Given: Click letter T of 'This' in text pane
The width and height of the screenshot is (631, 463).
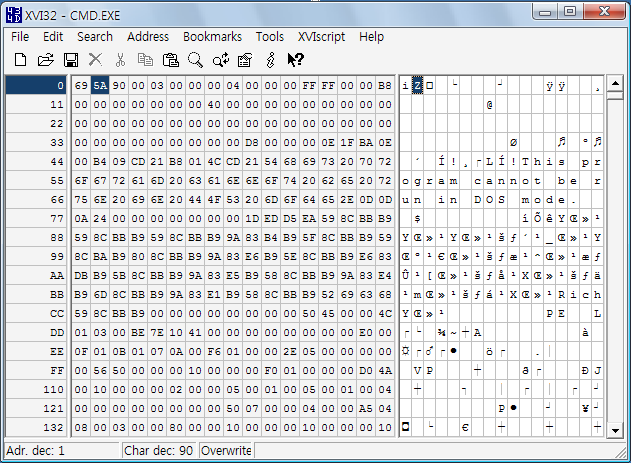Looking at the screenshot, I should click(x=525, y=162).
